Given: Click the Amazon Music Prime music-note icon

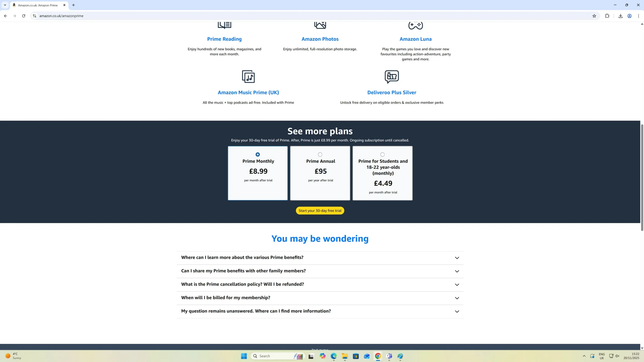Looking at the screenshot, I should pyautogui.click(x=248, y=76).
